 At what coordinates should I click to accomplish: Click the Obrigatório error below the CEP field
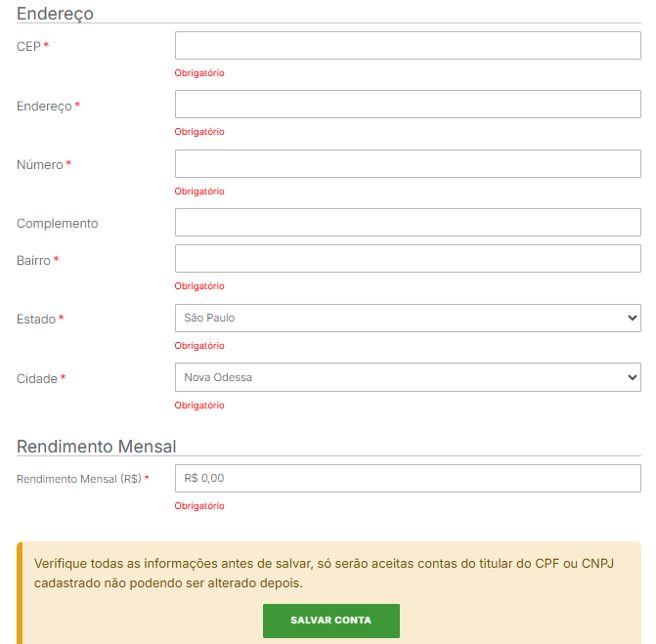point(199,73)
